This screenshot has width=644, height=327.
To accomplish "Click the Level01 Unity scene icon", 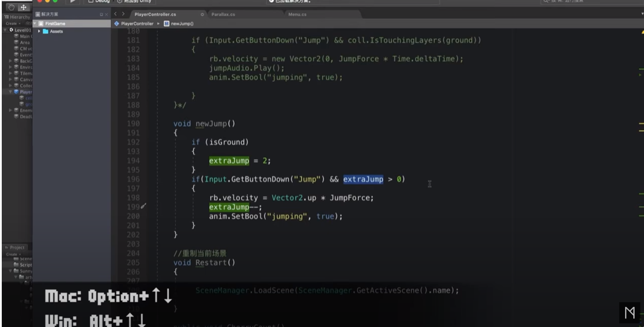I will 11,30.
